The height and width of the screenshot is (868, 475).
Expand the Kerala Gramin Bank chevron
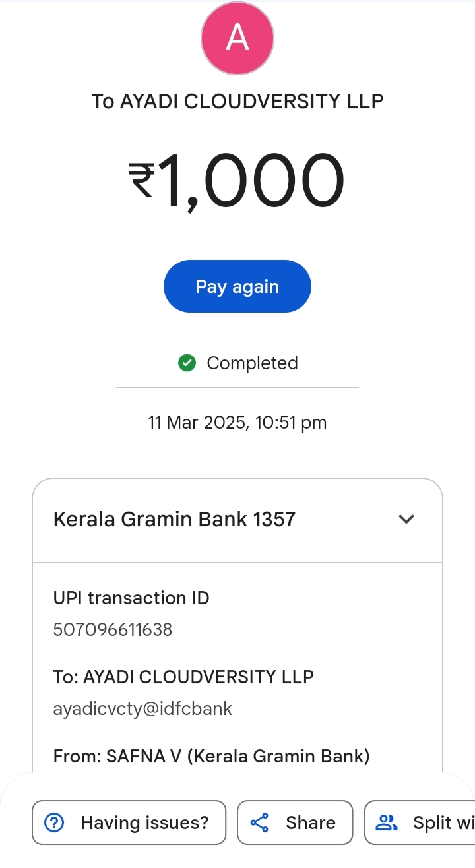(406, 519)
